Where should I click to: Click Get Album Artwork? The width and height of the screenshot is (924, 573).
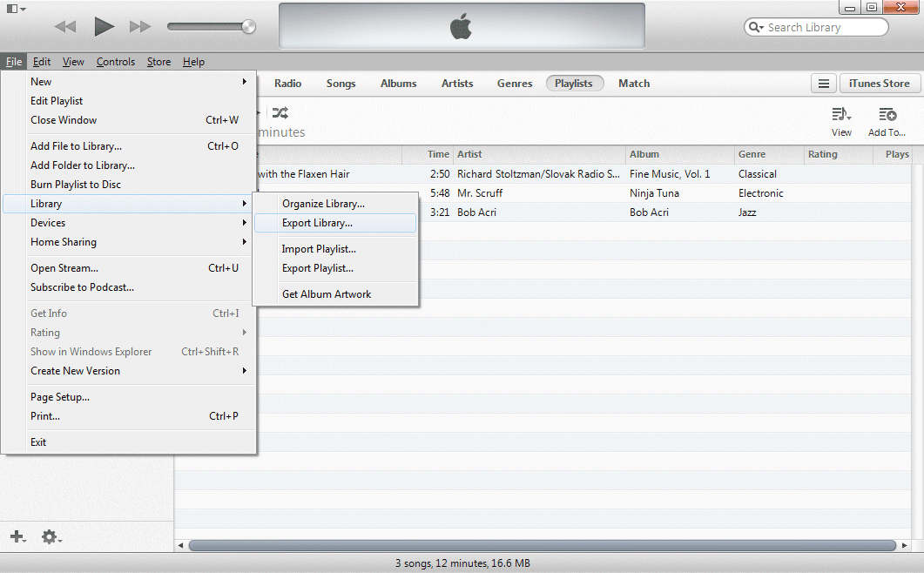click(x=335, y=294)
